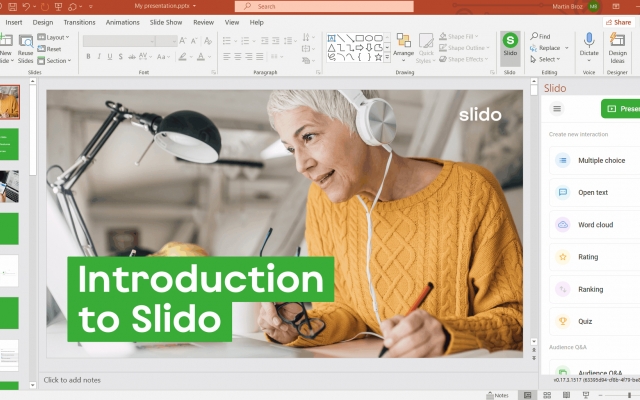Increase the list indent level
The width and height of the screenshot is (640, 400).
(276, 40)
